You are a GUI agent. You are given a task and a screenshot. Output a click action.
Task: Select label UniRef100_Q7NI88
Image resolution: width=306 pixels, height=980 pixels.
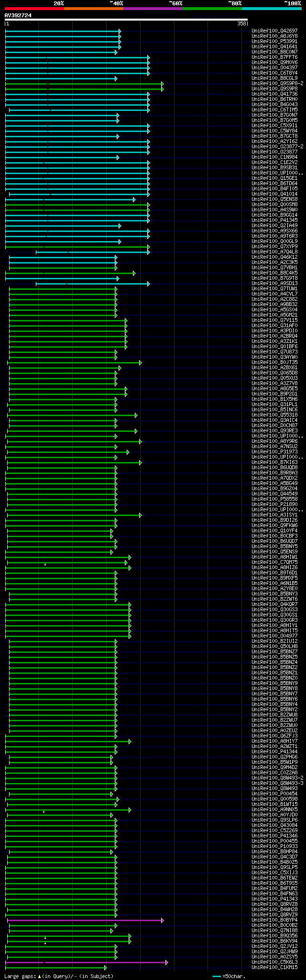click(x=274, y=931)
